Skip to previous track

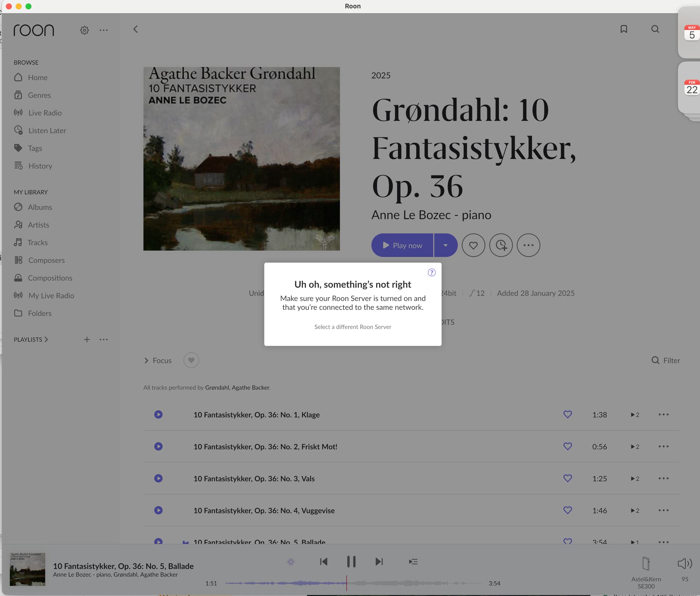[323, 562]
